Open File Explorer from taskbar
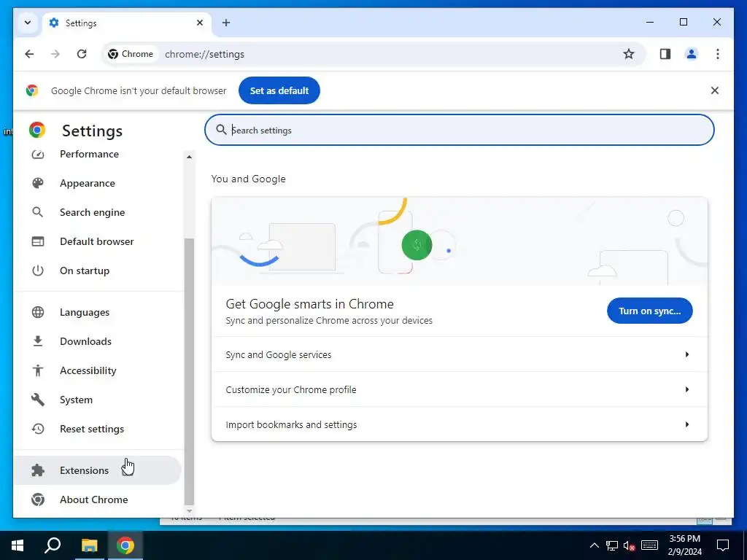The image size is (747, 560). tap(89, 545)
